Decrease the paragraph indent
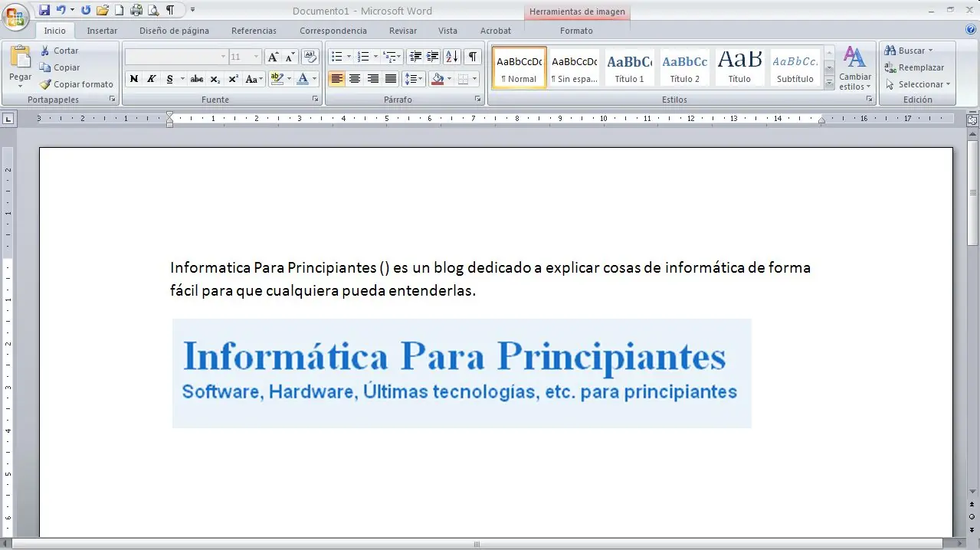Viewport: 980px width, 550px height. (x=415, y=57)
